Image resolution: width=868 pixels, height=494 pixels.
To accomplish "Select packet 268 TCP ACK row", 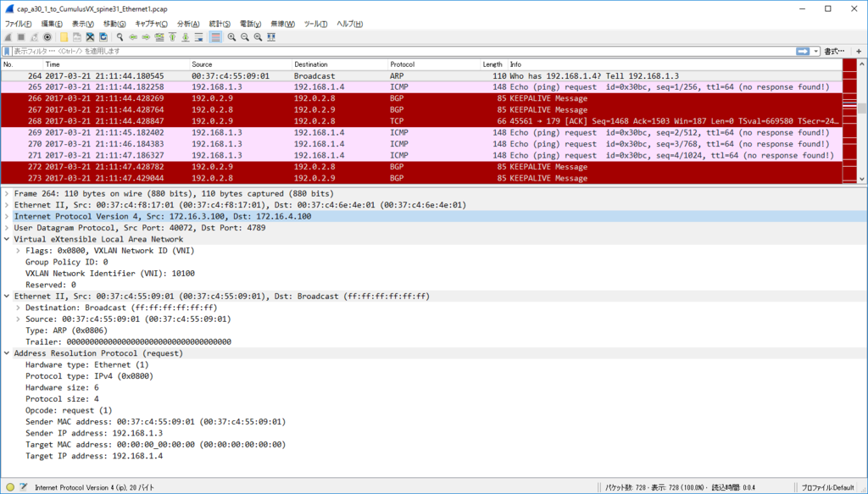I will [x=421, y=121].
